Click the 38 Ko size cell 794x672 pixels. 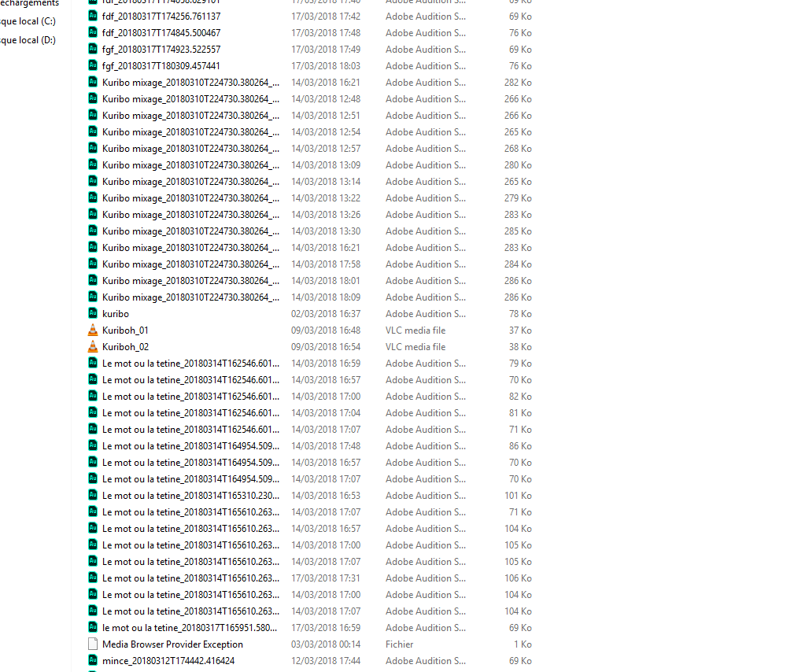(520, 347)
